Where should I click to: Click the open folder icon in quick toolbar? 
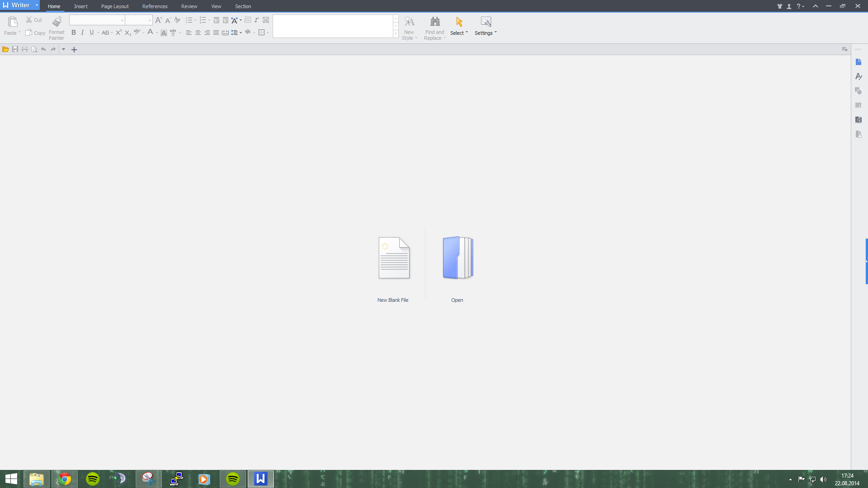(5, 49)
